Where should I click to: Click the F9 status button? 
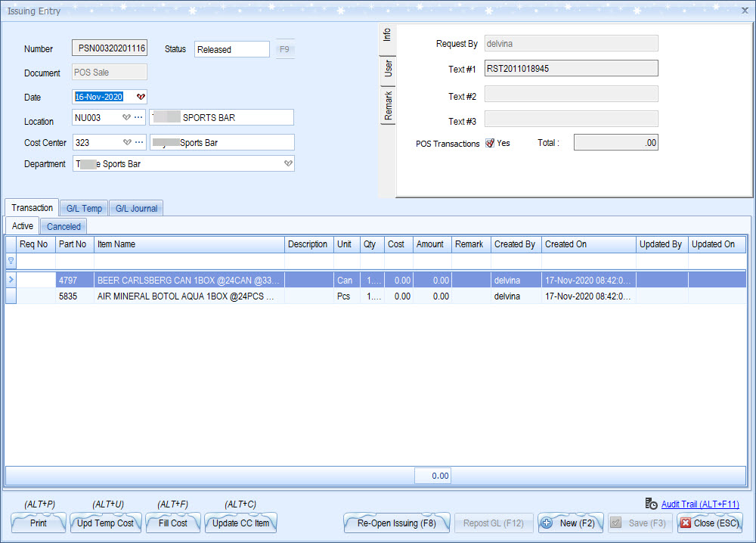tap(284, 49)
